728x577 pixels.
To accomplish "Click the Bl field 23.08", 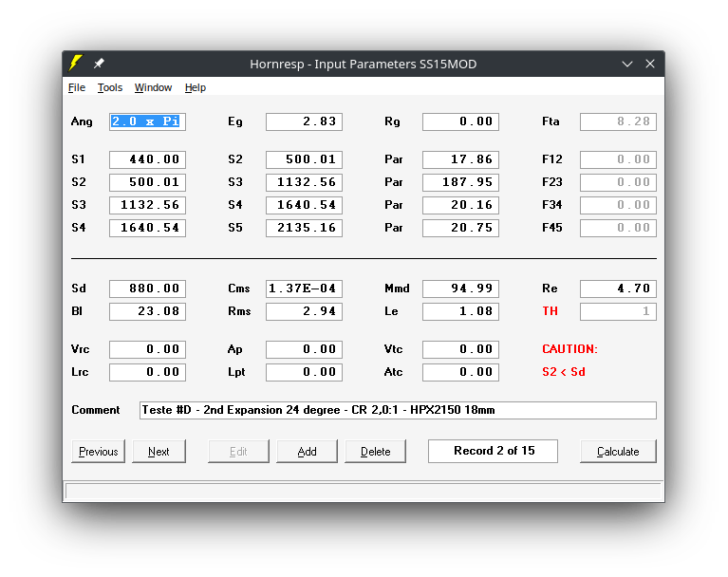I will 148,311.
